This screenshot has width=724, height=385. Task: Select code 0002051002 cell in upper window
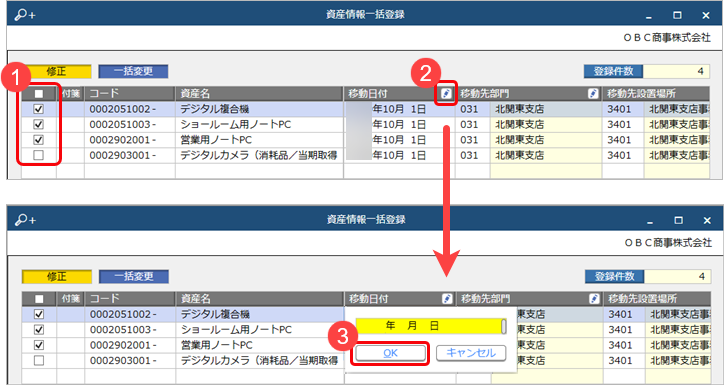click(130, 109)
